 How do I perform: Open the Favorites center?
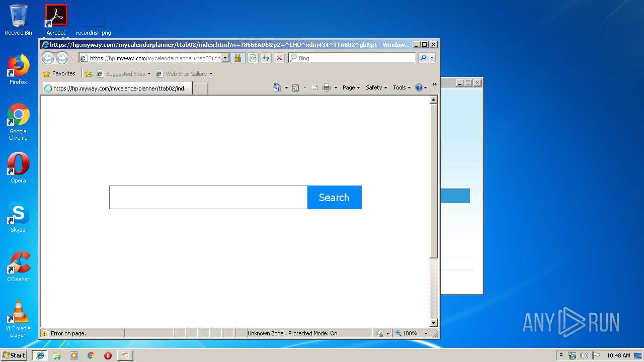point(59,73)
